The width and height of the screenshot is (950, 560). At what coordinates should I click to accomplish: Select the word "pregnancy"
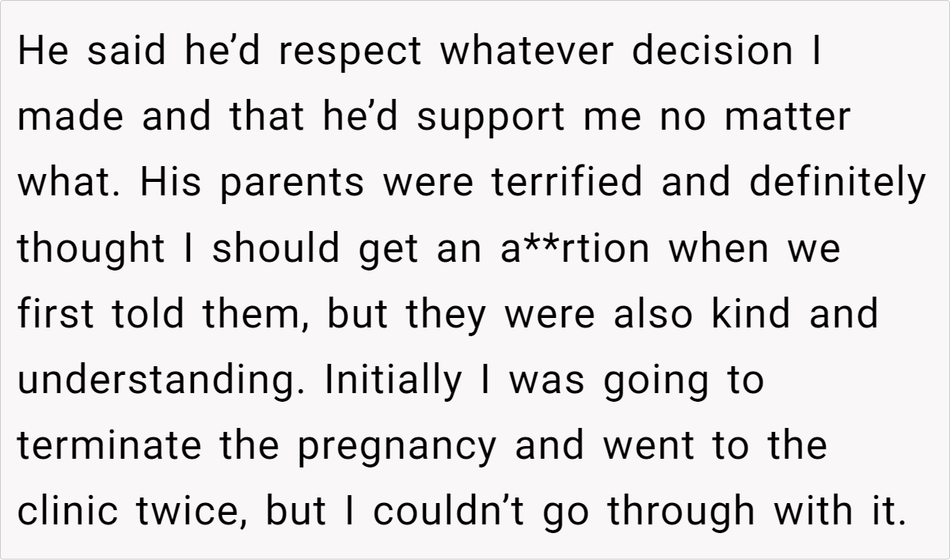click(x=397, y=447)
